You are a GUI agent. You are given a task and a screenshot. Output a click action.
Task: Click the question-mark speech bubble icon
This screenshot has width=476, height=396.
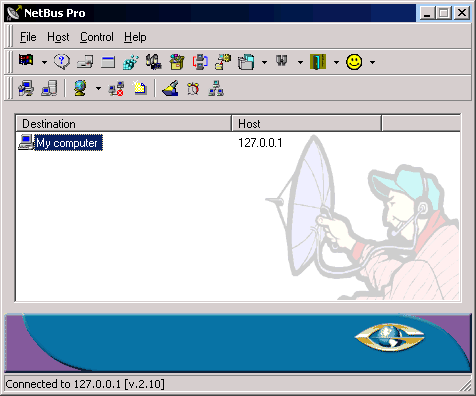(62, 62)
